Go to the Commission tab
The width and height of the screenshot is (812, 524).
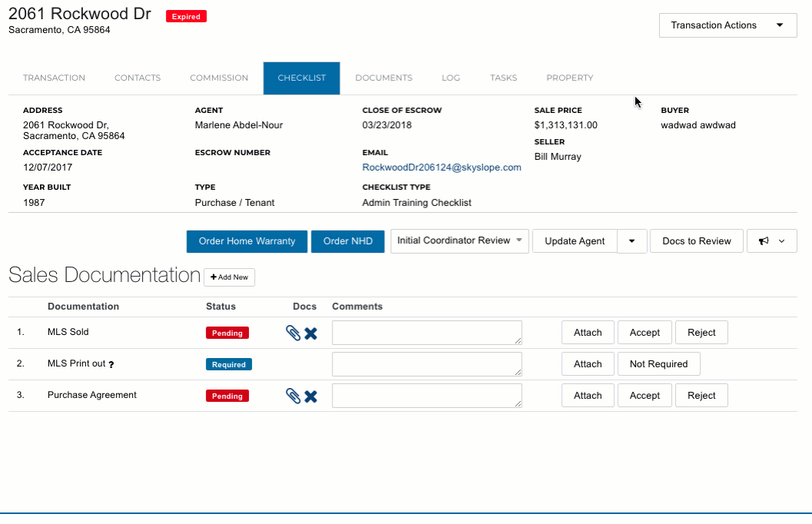(219, 78)
